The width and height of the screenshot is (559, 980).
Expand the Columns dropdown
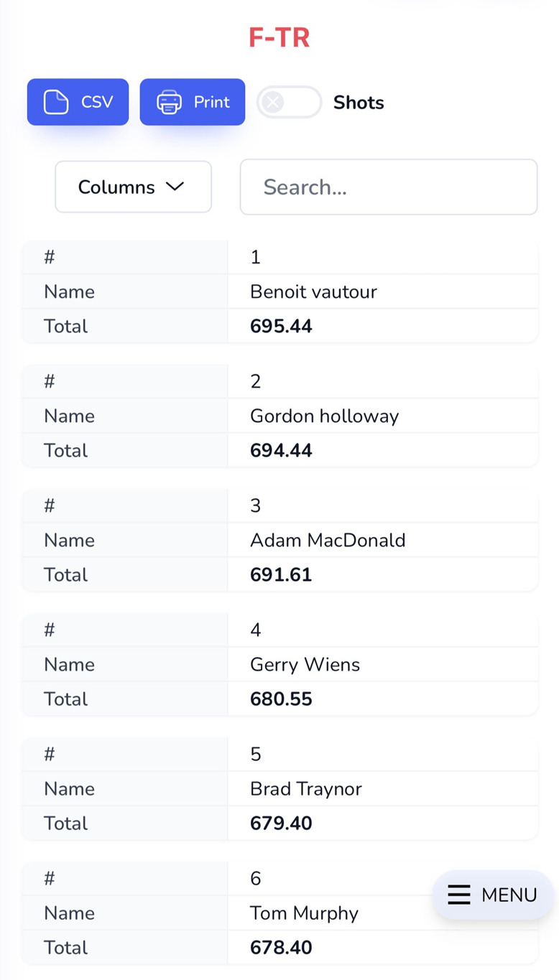click(x=134, y=187)
